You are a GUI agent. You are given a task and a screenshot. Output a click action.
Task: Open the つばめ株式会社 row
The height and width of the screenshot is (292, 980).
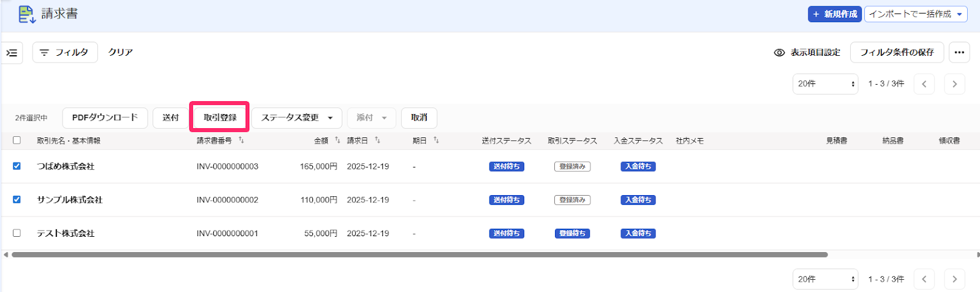coord(66,166)
